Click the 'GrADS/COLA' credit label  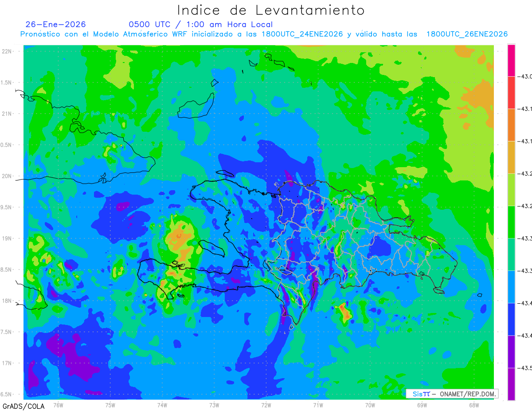pyautogui.click(x=23, y=406)
